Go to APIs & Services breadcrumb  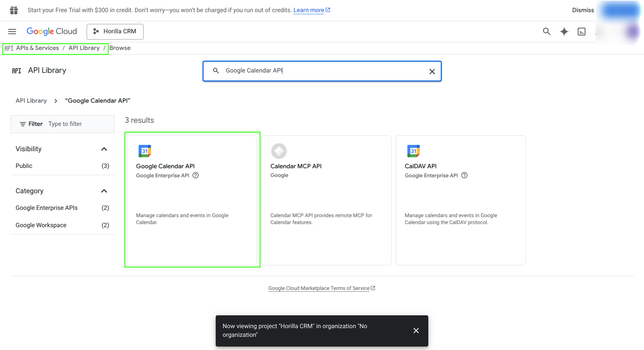pyautogui.click(x=37, y=48)
